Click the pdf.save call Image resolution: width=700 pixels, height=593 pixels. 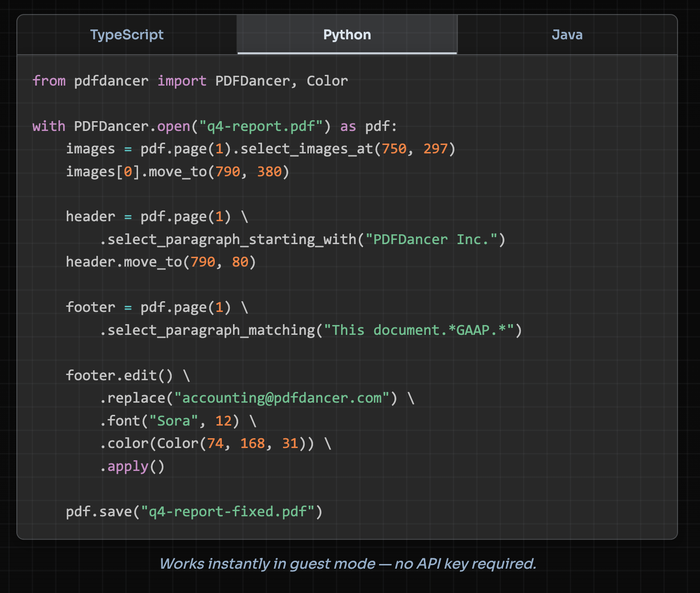194,512
